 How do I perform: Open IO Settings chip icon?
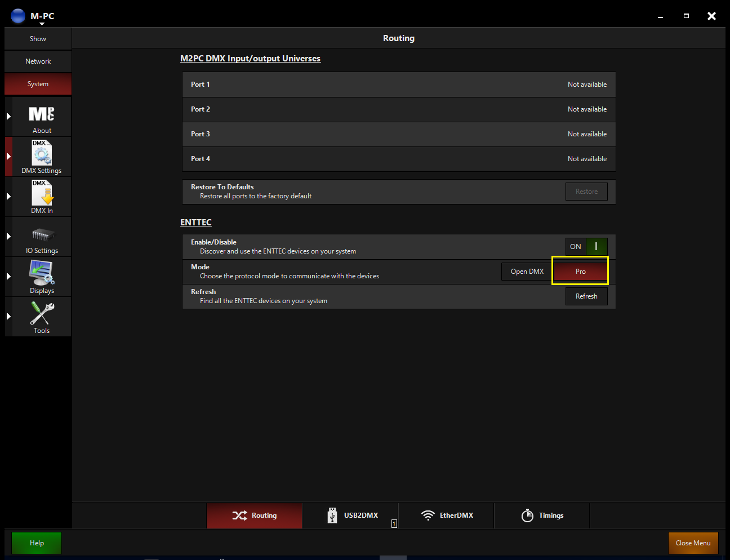coord(43,234)
